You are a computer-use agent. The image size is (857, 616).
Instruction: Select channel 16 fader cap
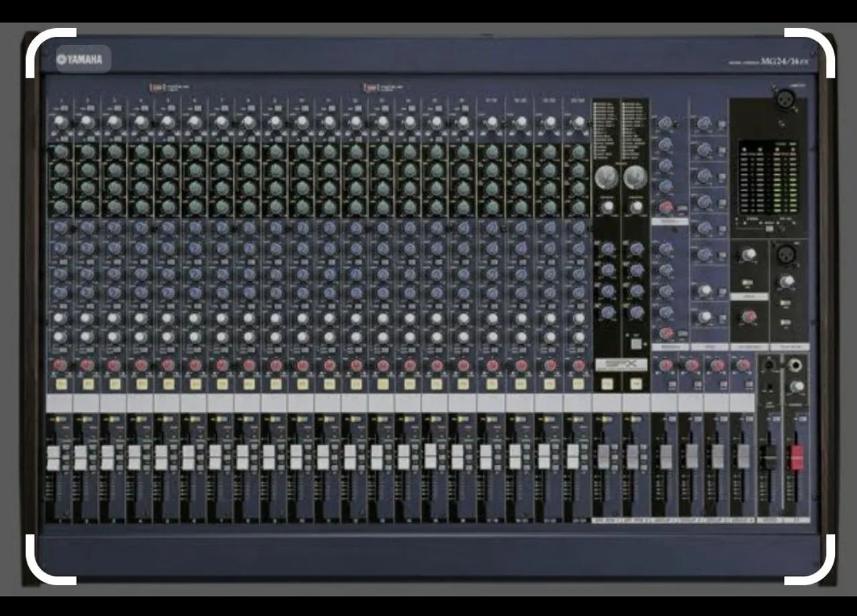click(x=458, y=457)
